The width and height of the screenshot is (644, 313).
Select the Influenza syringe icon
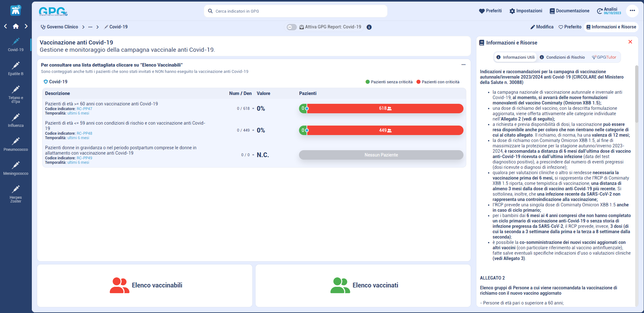point(15,117)
